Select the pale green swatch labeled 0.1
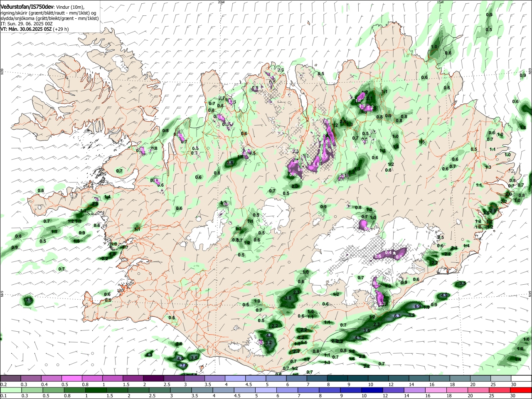The width and height of the screenshot is (532, 399). [x=10, y=390]
